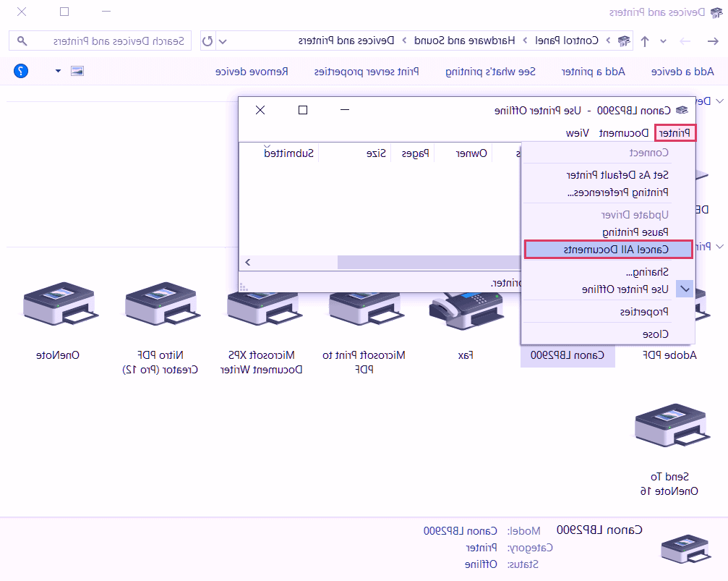The image size is (728, 581).
Task: Click the refresh button beside address bar
Action: pos(207,41)
